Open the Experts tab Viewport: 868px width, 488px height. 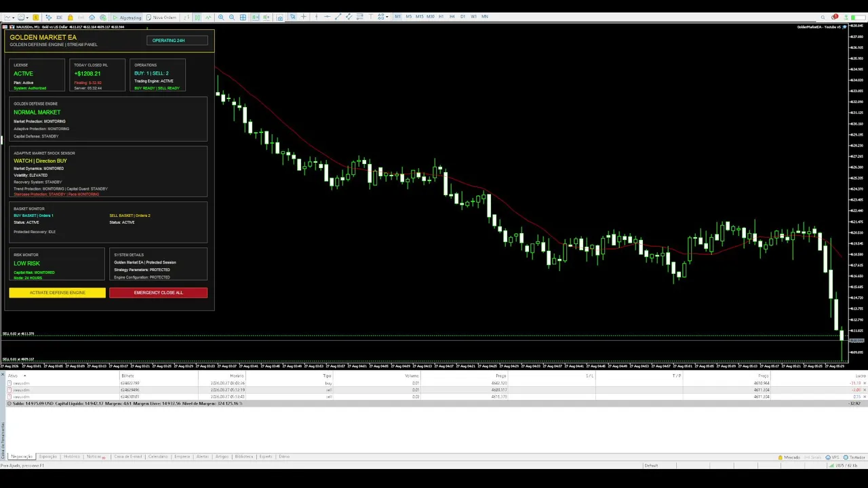[265, 457]
